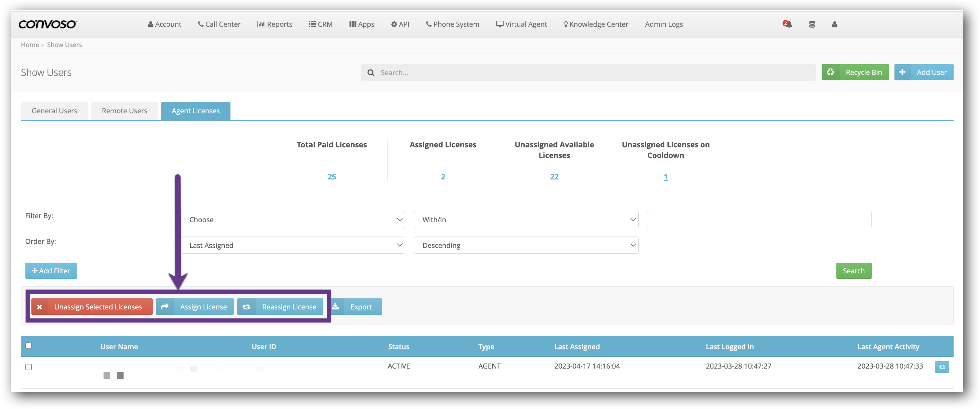The height and width of the screenshot is (409, 980).
Task: Expand the Filter By Choose dropdown
Action: pos(293,220)
